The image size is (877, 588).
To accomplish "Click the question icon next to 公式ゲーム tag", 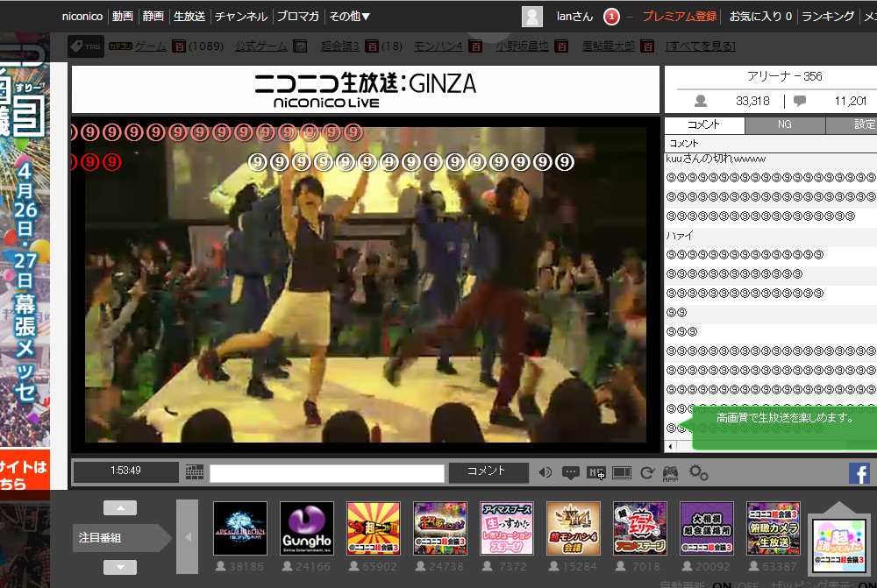I will coord(300,46).
